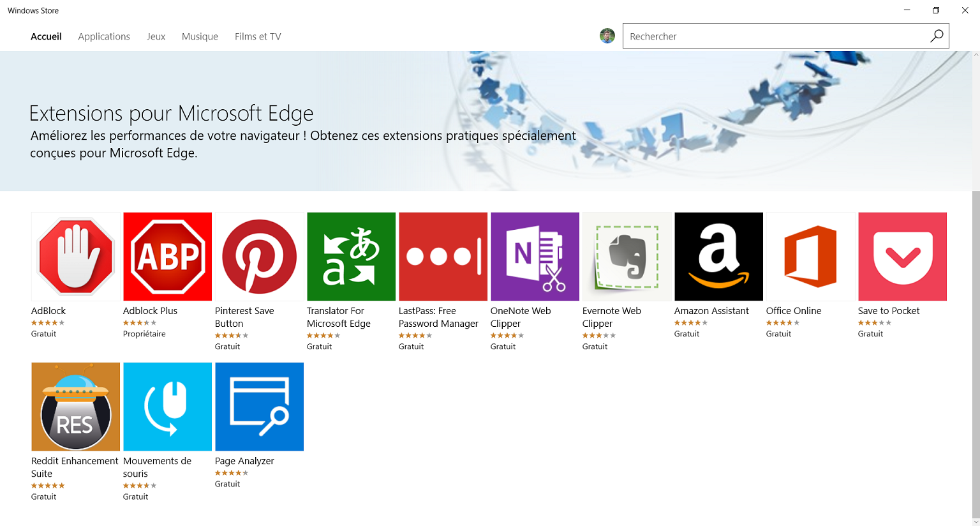Image resolution: width=980 pixels, height=526 pixels.
Task: Click the Page Analyzer title link
Action: tap(244, 461)
